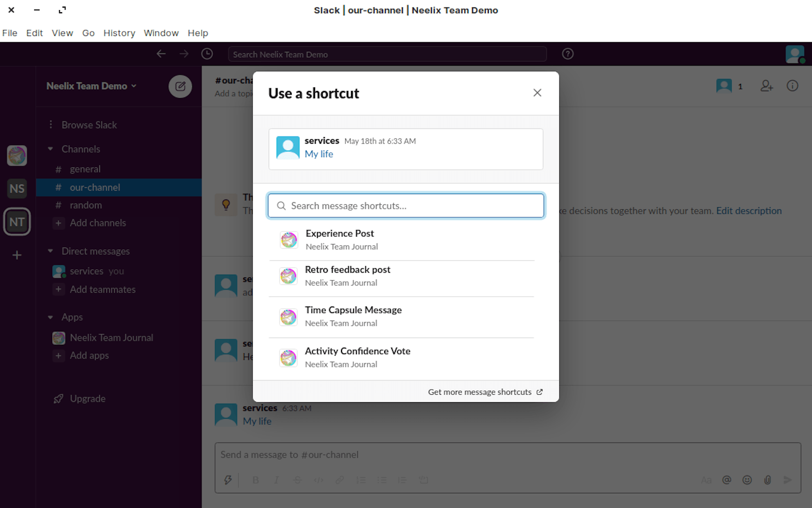Open the My life link in preview
Image resolution: width=812 pixels, height=508 pixels.
[x=319, y=154]
